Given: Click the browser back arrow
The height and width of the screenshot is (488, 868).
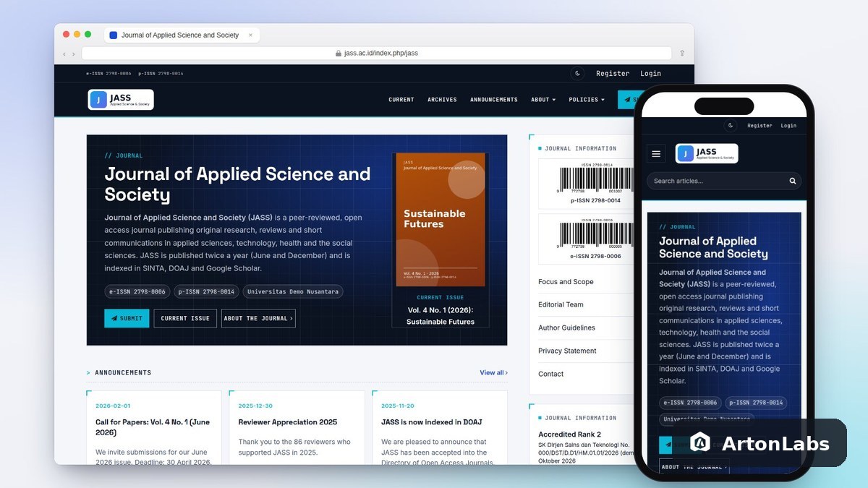Looking at the screenshot, I should [64, 53].
